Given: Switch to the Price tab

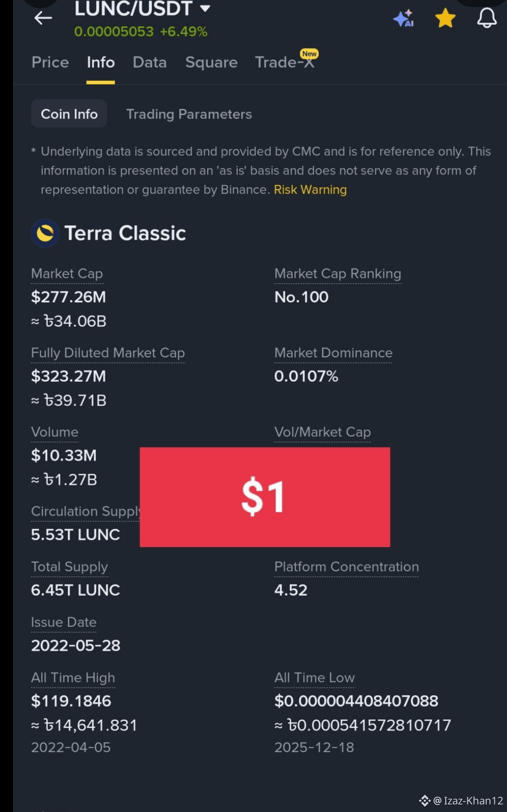Looking at the screenshot, I should (50, 62).
